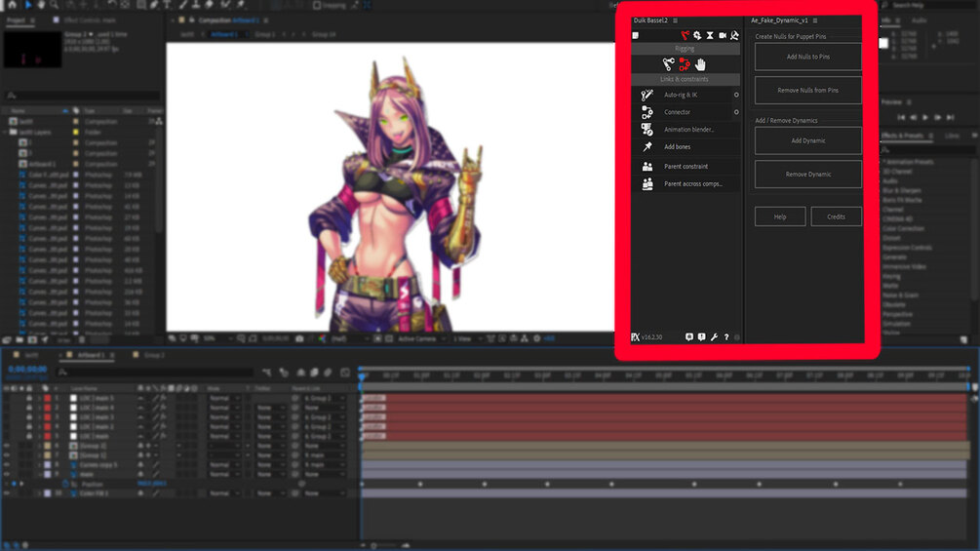Open Connector options circle
This screenshot has width=980, height=551.
coord(736,112)
